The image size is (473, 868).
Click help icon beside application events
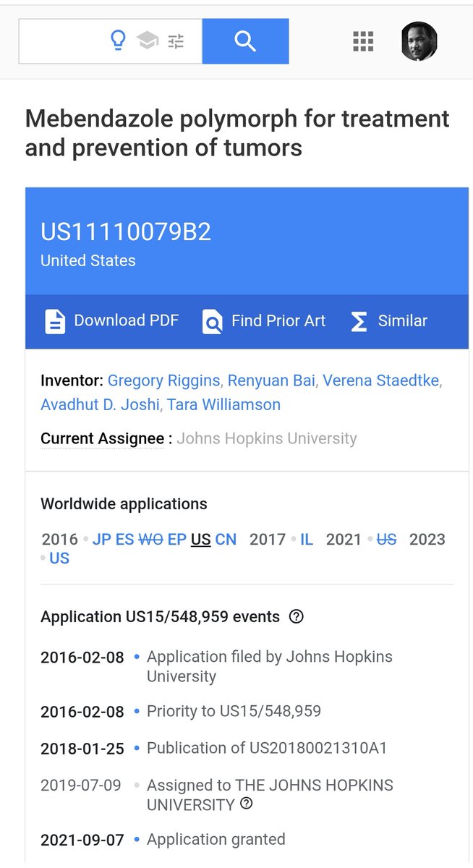coord(296,617)
